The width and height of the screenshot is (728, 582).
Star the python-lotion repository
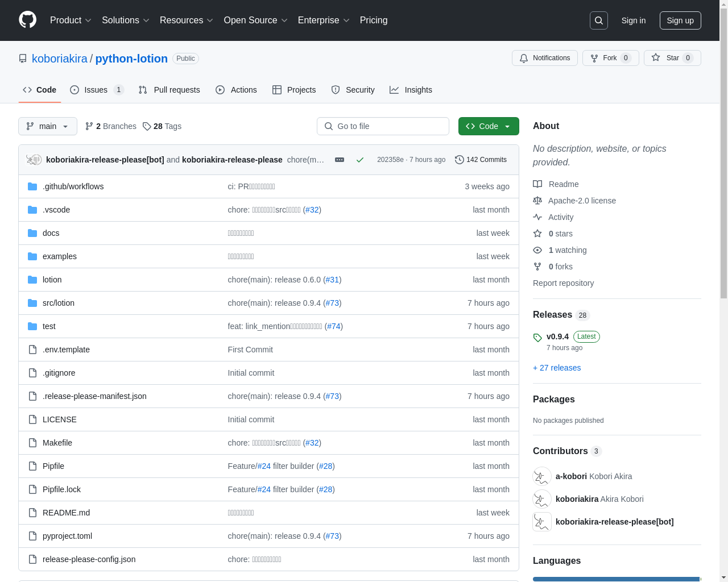tap(672, 58)
